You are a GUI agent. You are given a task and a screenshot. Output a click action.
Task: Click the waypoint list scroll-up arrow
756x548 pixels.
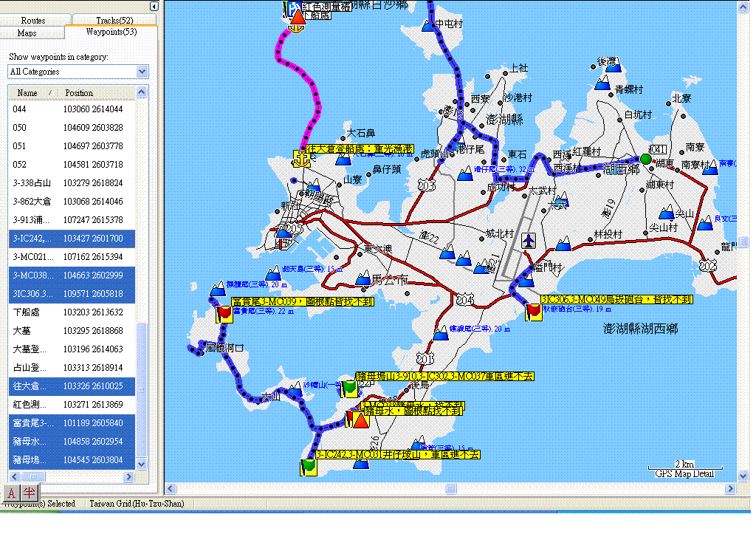coord(141,92)
